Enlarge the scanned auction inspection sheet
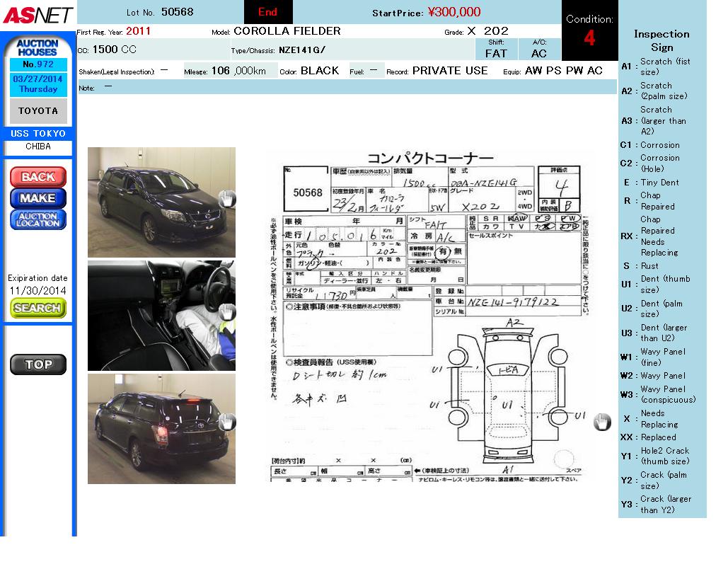 coord(432,317)
